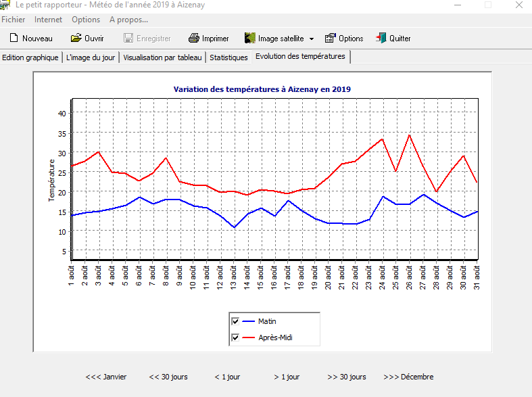Screen dimensions: 532x397
Task: Switch to Visualisation par tableau tab
Action: pyautogui.click(x=162, y=57)
